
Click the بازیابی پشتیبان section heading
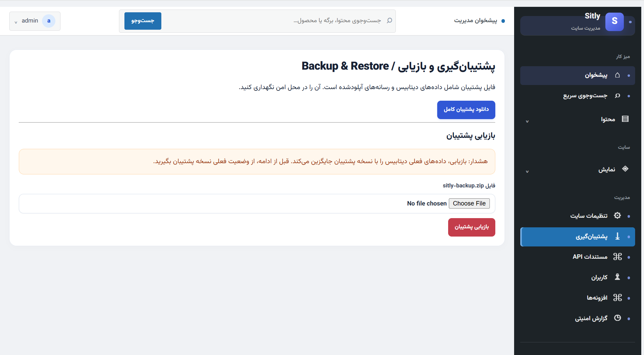470,136
